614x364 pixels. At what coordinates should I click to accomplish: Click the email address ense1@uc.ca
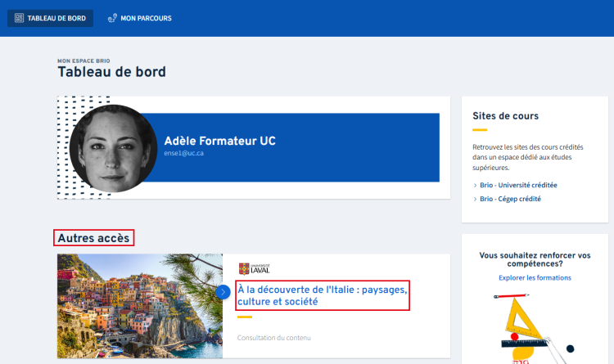tap(184, 154)
